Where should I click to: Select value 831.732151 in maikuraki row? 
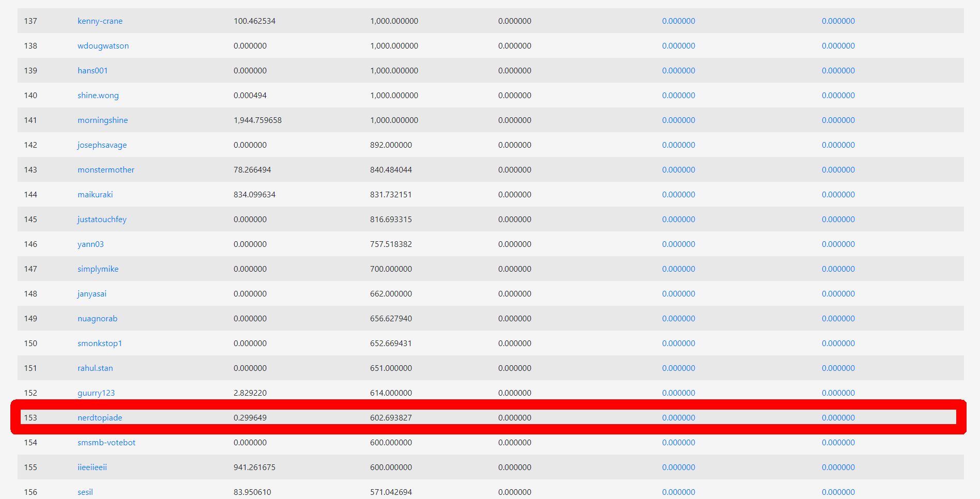pyautogui.click(x=391, y=195)
